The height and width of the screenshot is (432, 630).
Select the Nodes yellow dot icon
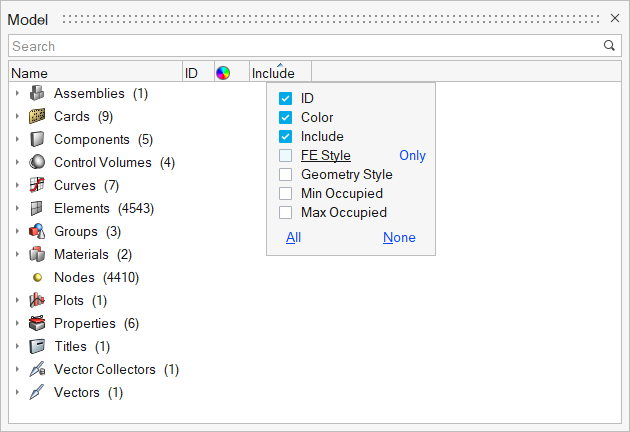(x=37, y=277)
